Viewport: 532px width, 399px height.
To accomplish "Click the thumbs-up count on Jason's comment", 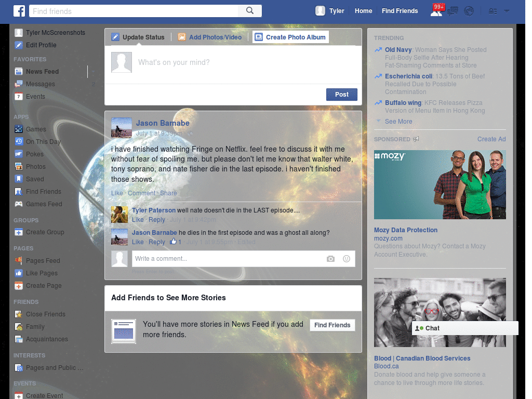I will click(176, 242).
